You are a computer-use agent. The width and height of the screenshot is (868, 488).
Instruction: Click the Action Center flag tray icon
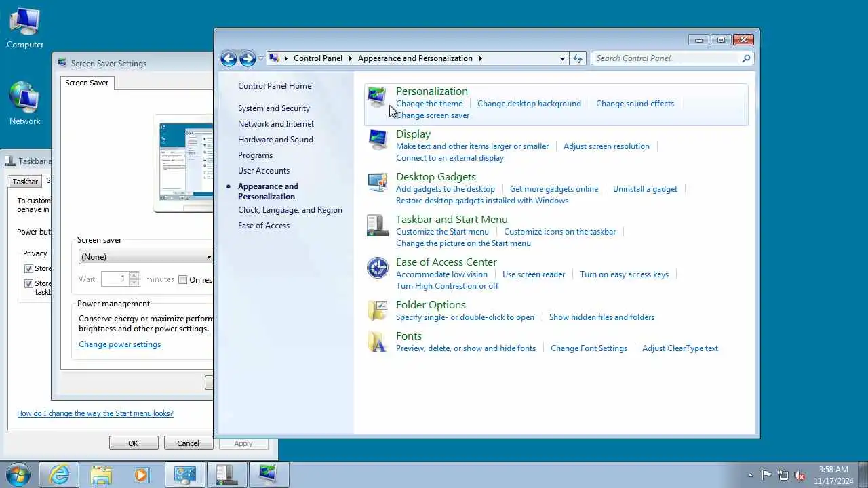point(766,475)
